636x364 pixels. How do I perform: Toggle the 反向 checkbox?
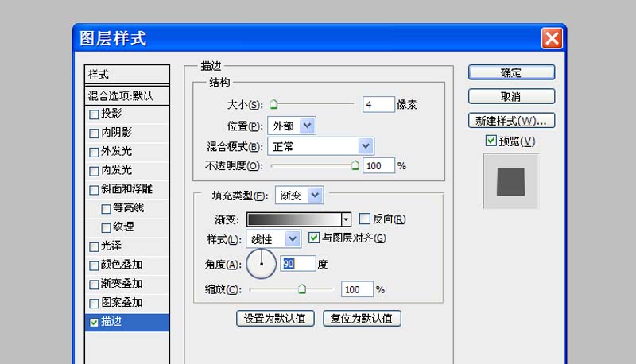click(x=365, y=219)
